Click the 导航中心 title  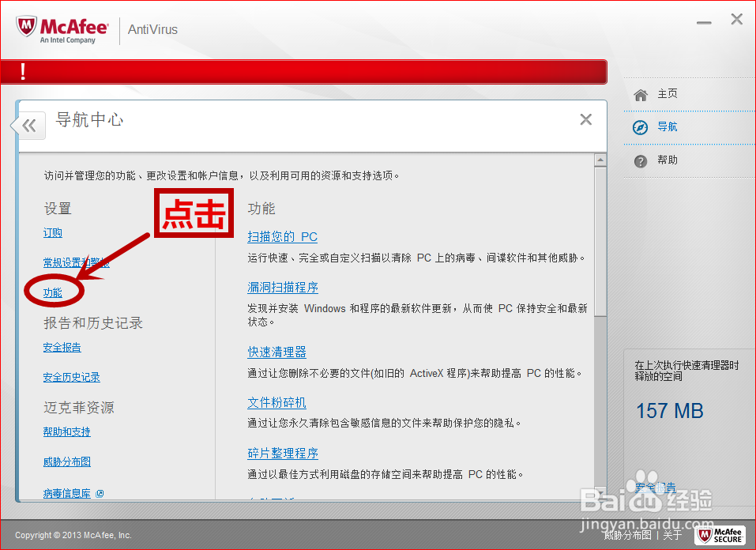[89, 119]
